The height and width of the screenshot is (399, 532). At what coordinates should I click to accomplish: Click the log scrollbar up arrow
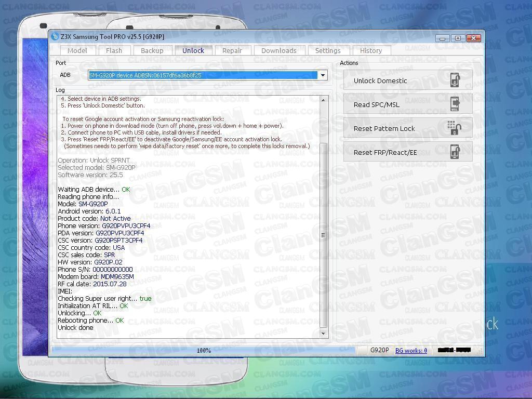point(323,100)
